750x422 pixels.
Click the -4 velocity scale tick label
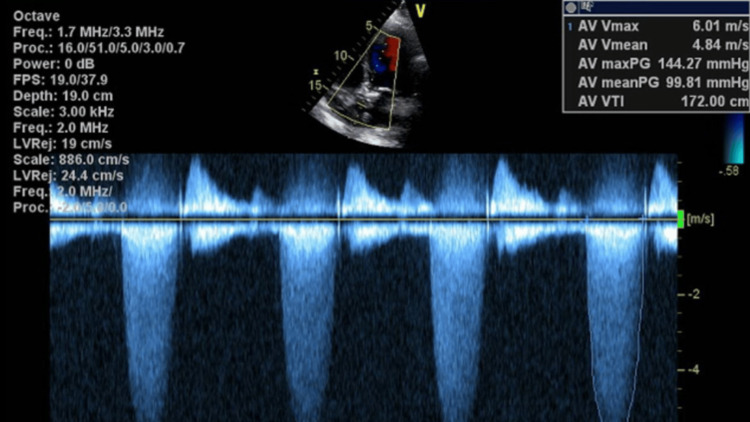tap(694, 369)
